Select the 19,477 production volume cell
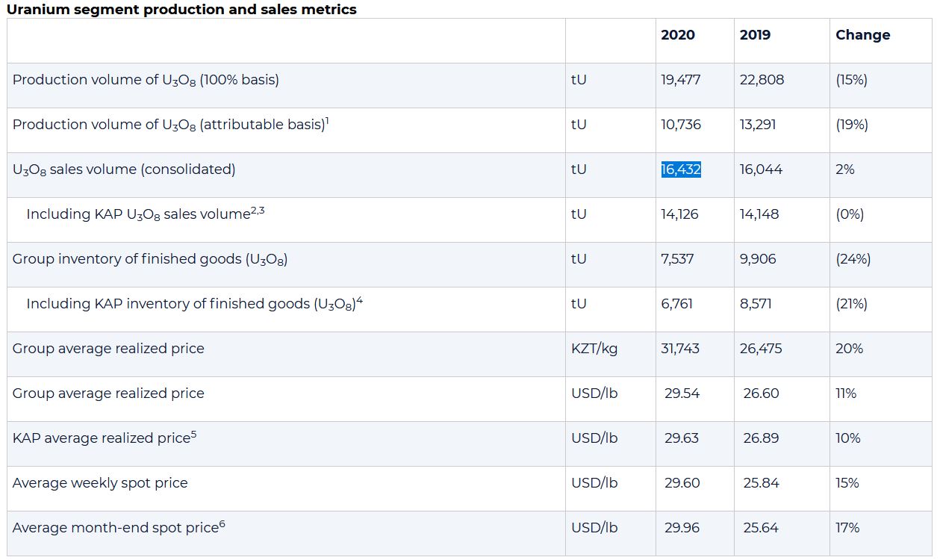 (x=681, y=80)
